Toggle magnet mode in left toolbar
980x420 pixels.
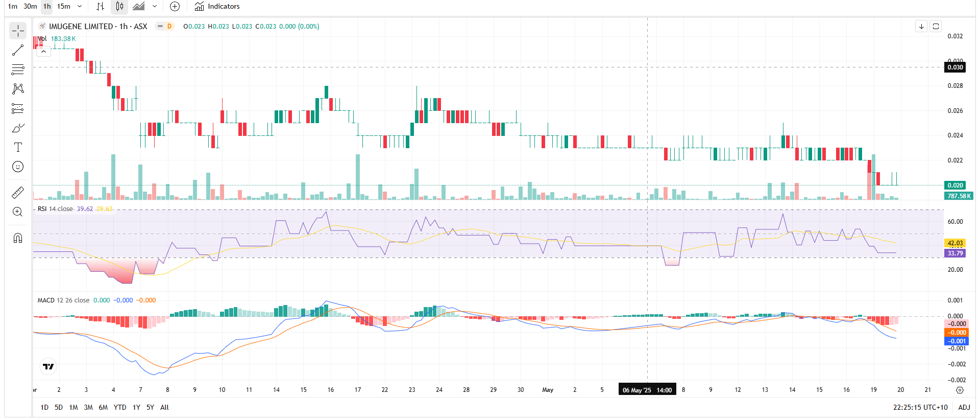click(x=18, y=238)
